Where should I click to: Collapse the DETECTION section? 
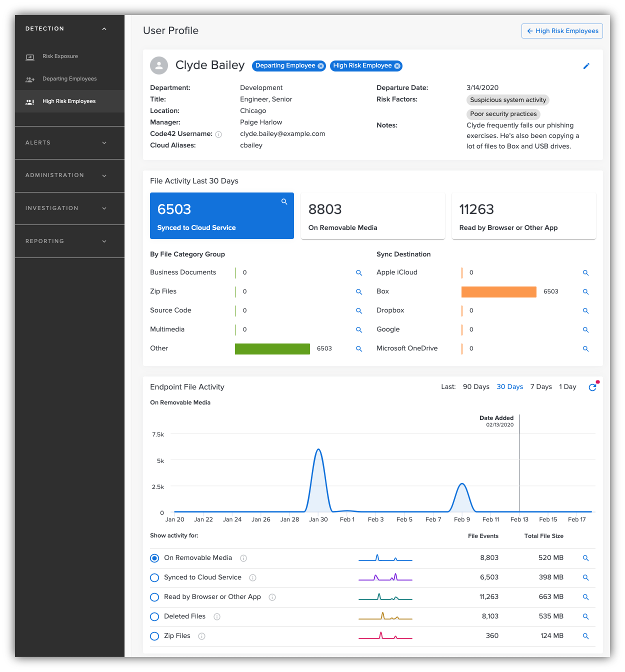[104, 28]
